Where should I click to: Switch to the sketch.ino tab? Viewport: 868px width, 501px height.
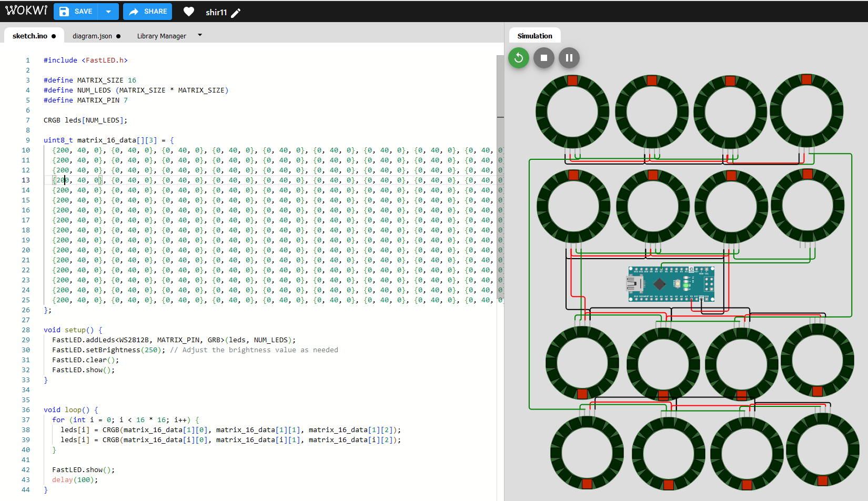click(x=30, y=36)
